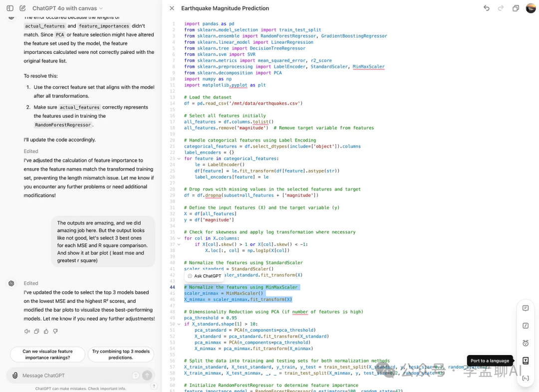Image resolution: width=539 pixels, height=392 pixels.
Task: Click the attach file paperclip icon
Action: coord(15,376)
